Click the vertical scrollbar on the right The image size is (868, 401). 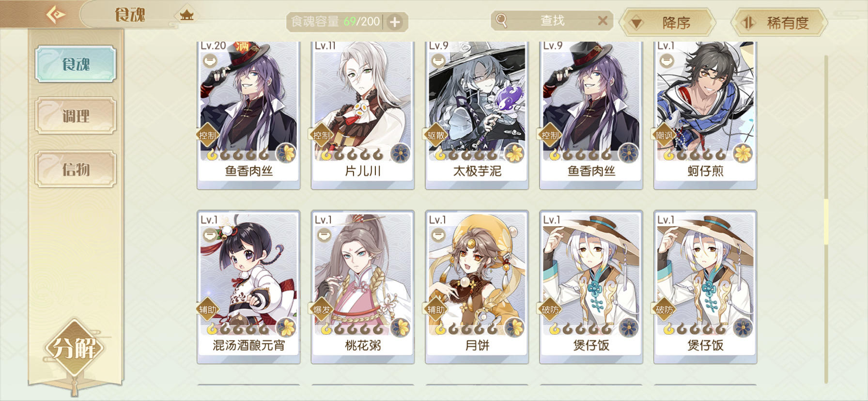826,218
